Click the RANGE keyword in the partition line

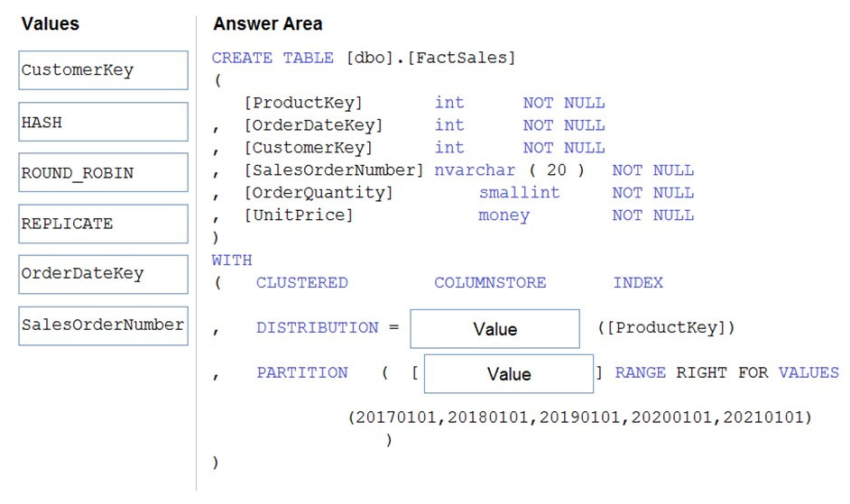(641, 373)
